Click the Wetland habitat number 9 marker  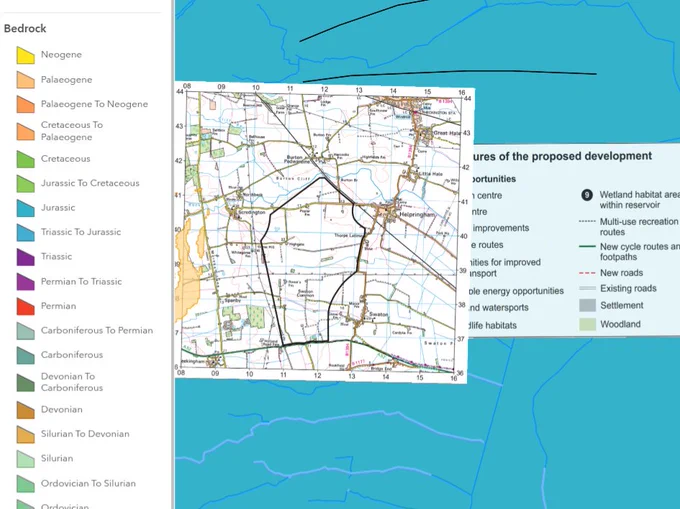point(587,196)
